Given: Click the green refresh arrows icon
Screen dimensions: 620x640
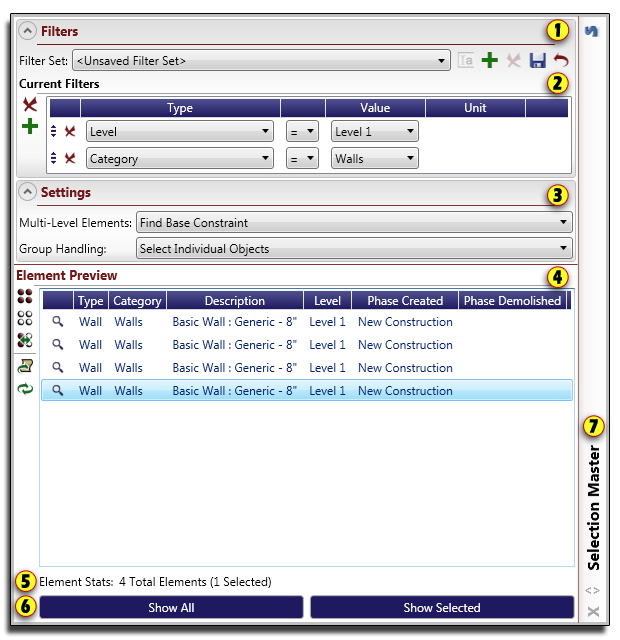Looking at the screenshot, I should (26, 389).
